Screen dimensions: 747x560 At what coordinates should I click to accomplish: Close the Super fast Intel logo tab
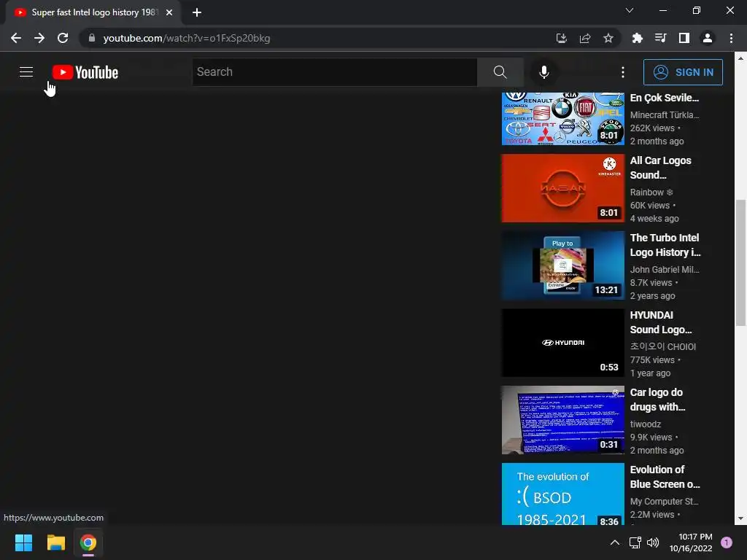click(x=169, y=12)
